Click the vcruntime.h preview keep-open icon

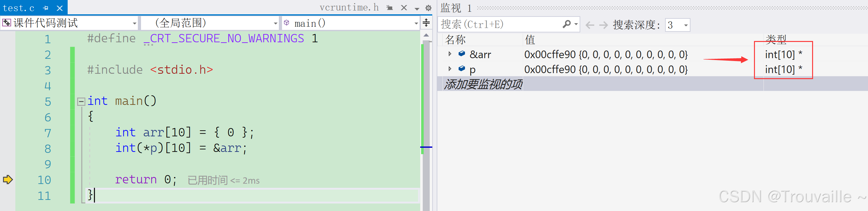click(x=389, y=8)
